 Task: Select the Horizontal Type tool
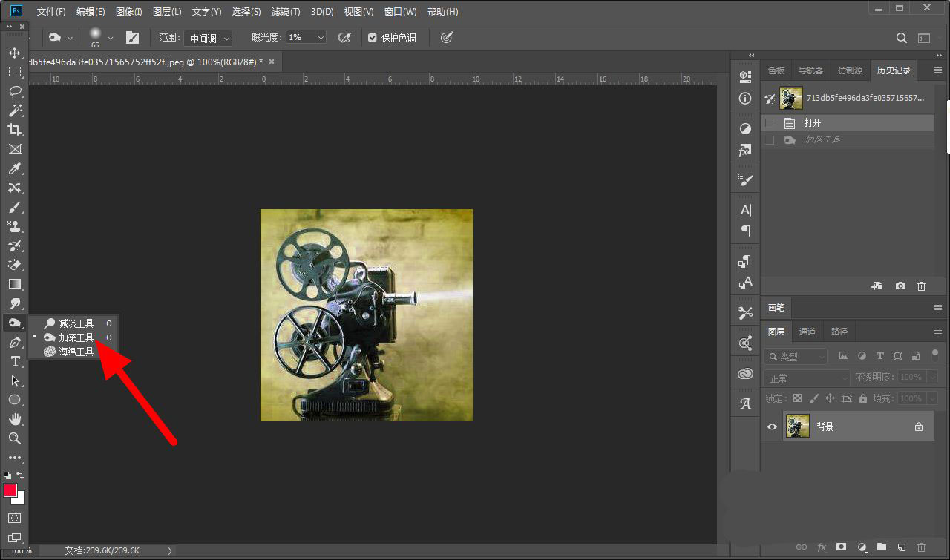coord(14,361)
